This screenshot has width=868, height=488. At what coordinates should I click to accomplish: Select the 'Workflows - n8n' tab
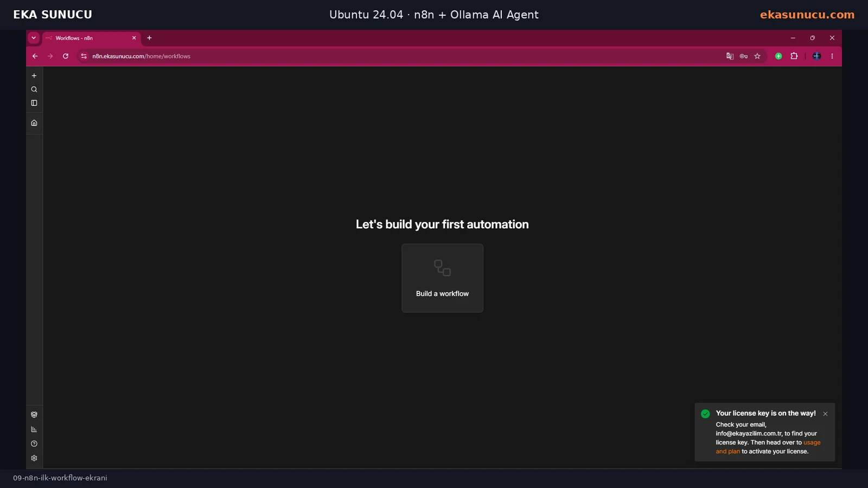91,38
